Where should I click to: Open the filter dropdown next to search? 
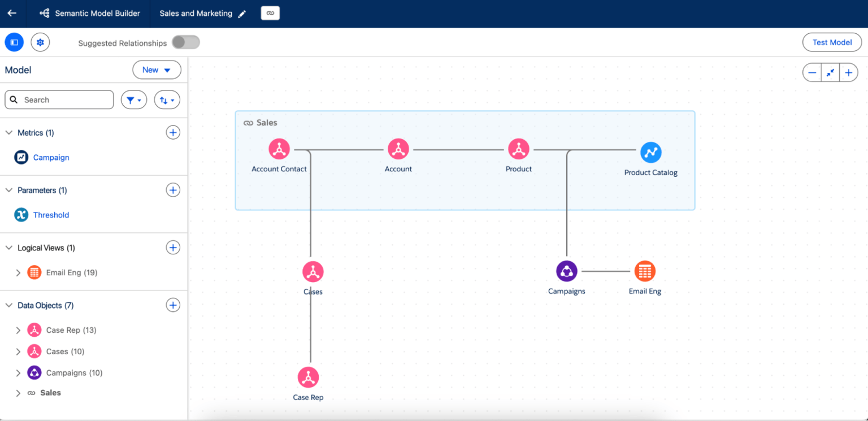133,99
